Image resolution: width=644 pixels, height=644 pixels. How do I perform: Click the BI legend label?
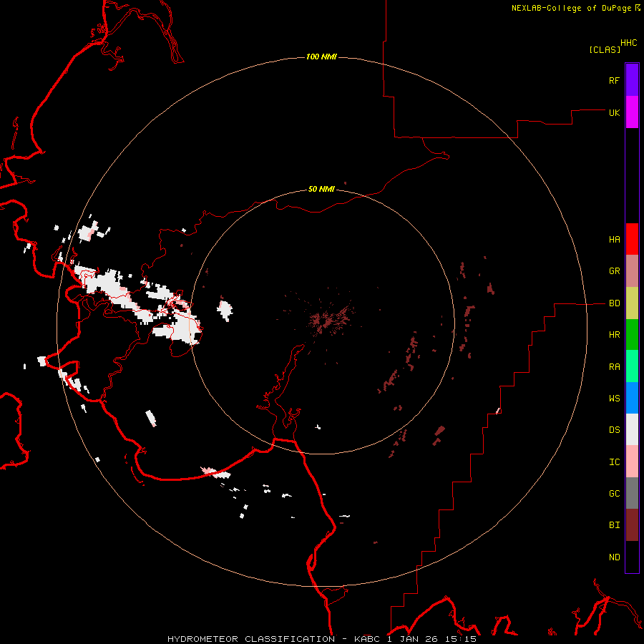(614, 525)
